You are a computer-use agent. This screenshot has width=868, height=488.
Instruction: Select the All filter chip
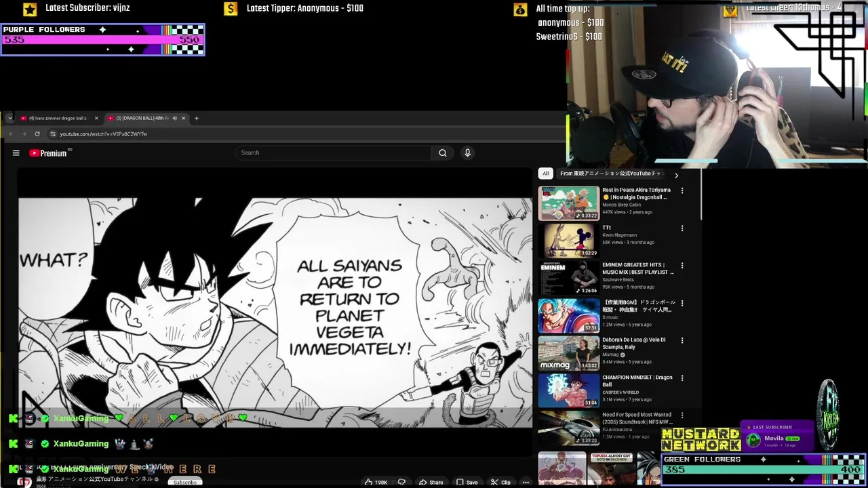point(545,174)
